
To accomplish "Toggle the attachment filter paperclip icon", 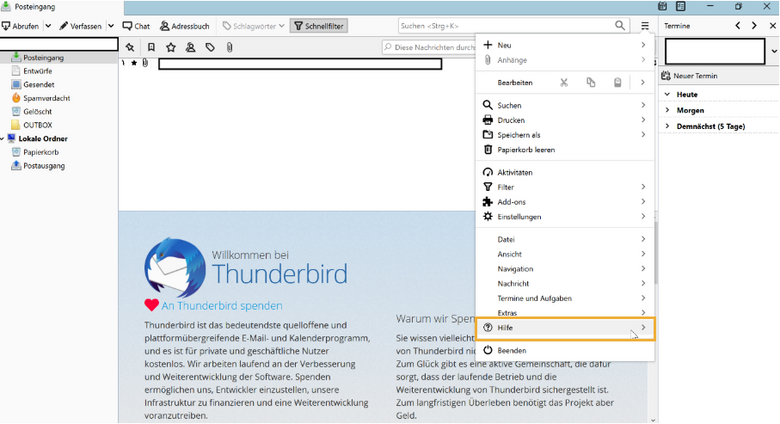I will (229, 47).
